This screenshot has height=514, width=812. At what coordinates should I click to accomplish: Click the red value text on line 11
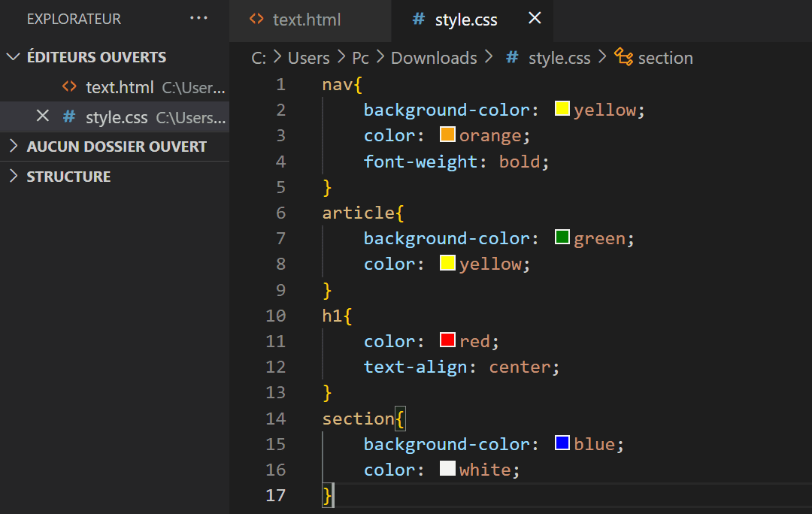tap(474, 341)
